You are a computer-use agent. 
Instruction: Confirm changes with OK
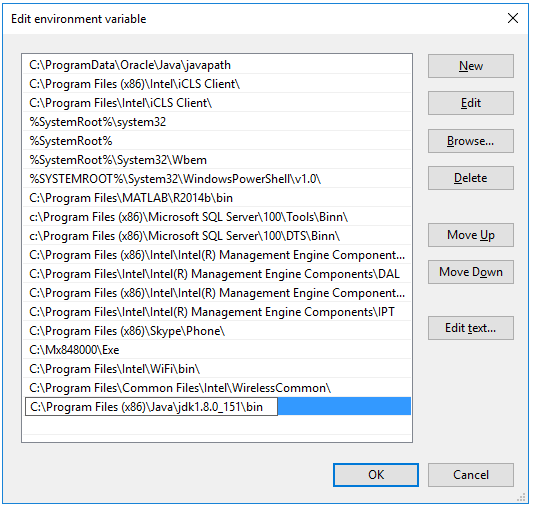[x=376, y=475]
